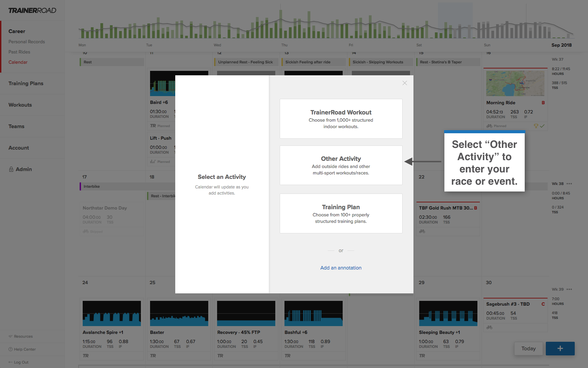
Task: Open Morning Ride map thumbnail
Action: coord(515,83)
